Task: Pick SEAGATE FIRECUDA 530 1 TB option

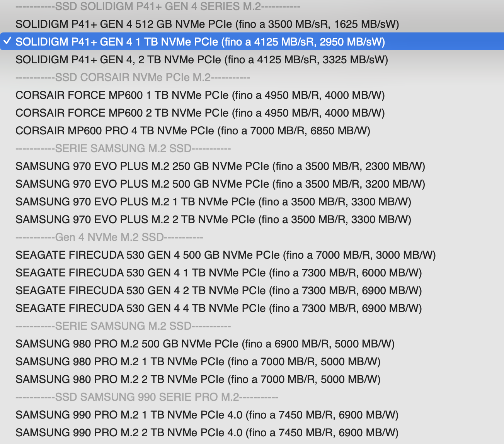Action: (252, 273)
